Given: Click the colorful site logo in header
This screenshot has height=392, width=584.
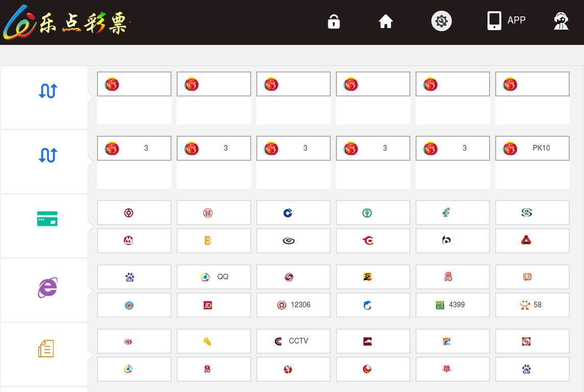Looking at the screenshot, I should point(66,22).
